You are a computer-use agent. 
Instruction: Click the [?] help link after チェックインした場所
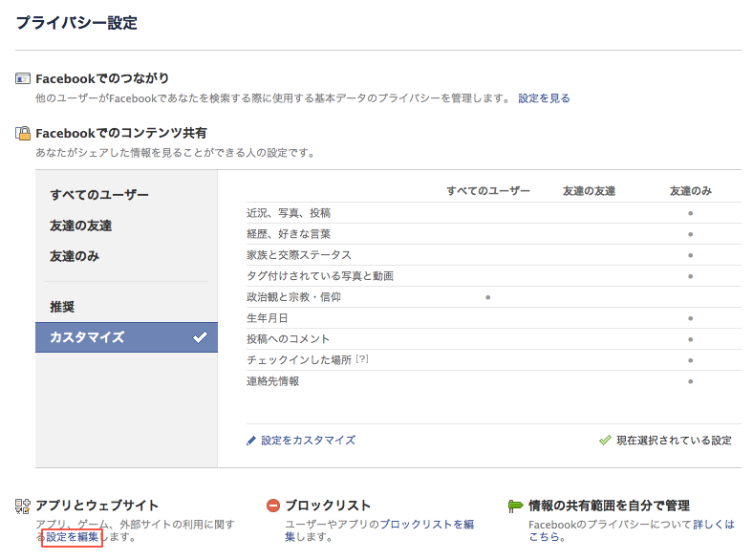click(x=362, y=359)
